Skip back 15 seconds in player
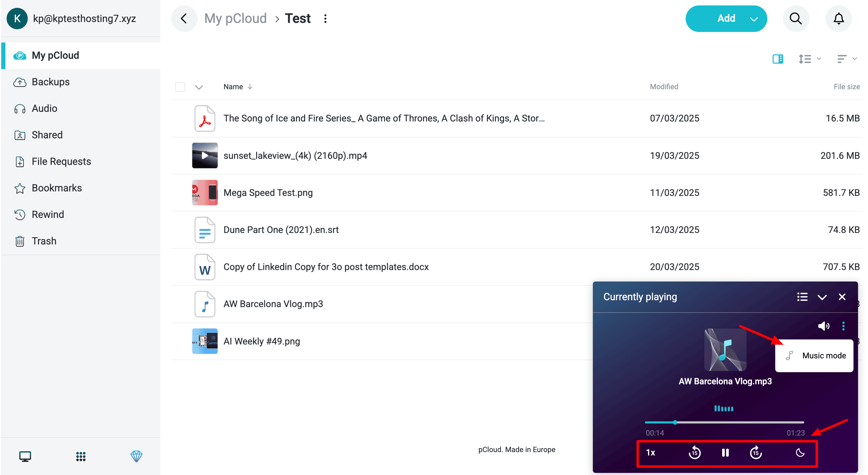 694,453
